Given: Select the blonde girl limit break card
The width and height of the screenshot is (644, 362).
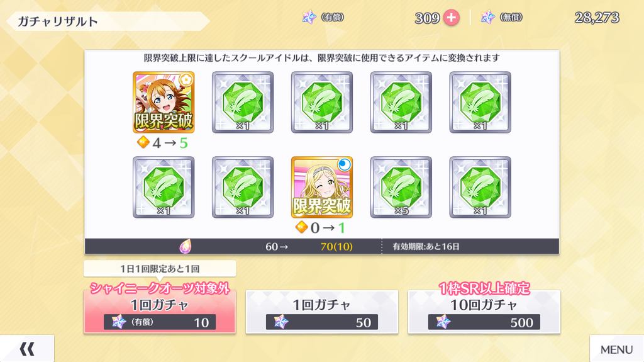Looking at the screenshot, I should (322, 187).
